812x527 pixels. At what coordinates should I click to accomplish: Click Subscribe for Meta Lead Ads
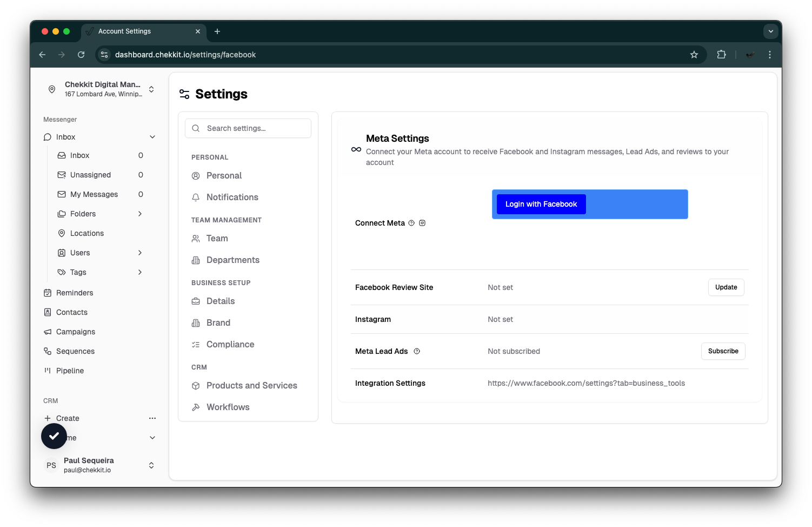point(723,351)
